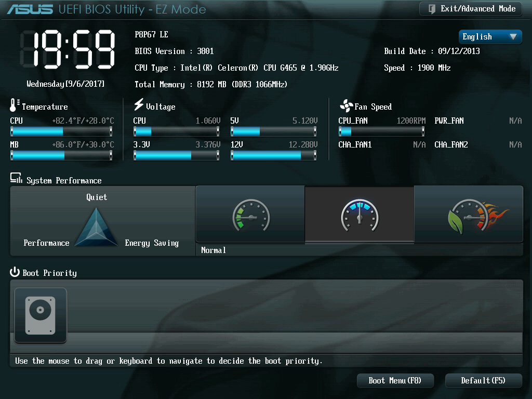Click the CPU temperature bar
This screenshot has height=399, width=532.
(61, 131)
